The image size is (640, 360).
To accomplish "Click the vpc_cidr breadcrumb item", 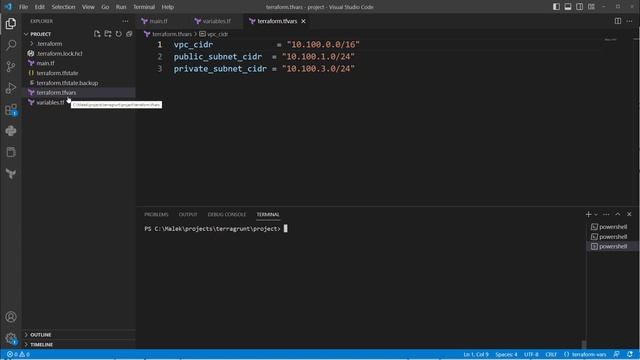I will click(x=214, y=34).
